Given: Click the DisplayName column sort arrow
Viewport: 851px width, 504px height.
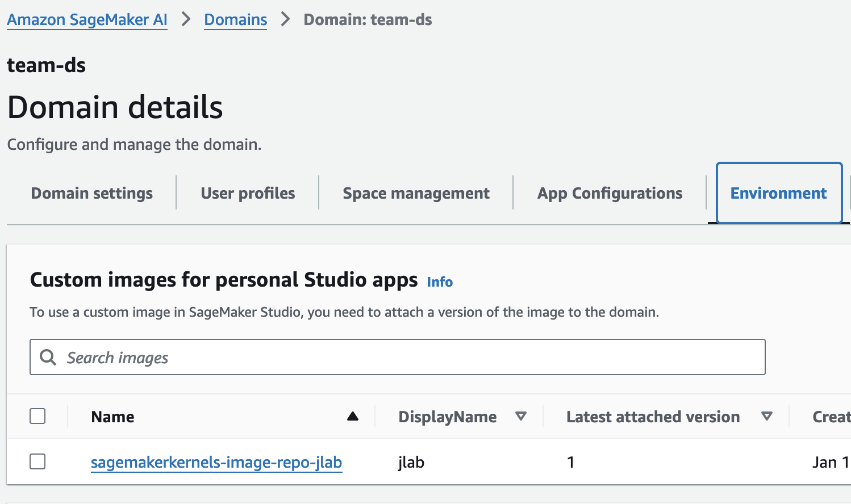Looking at the screenshot, I should 520,417.
